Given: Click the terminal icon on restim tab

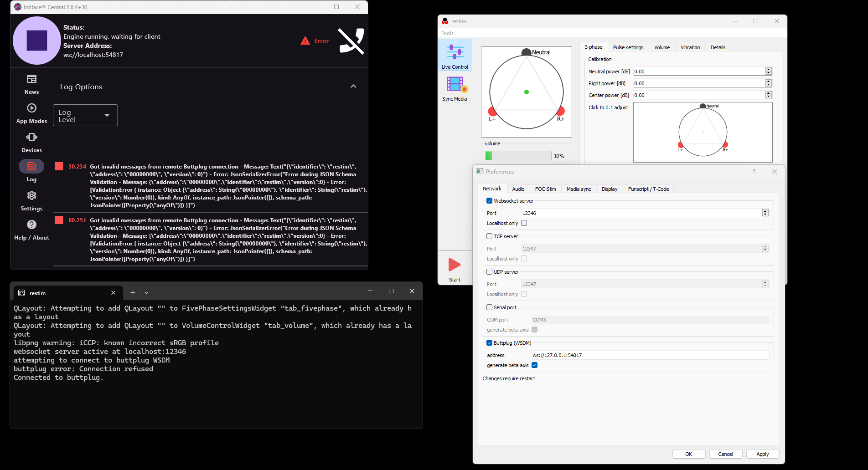Looking at the screenshot, I should [x=21, y=293].
